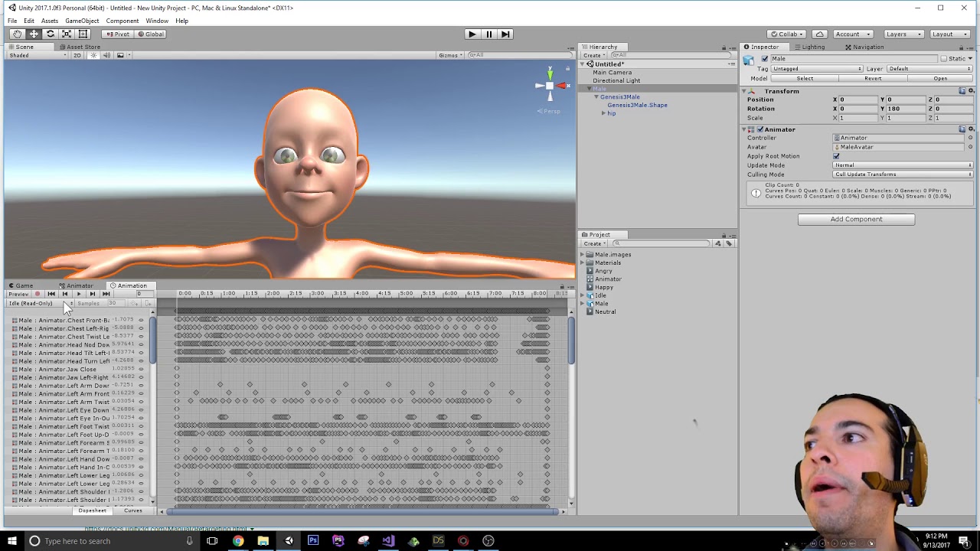Screen dimensions: 980x551
Task: Open the GameObject menu
Action: [82, 21]
